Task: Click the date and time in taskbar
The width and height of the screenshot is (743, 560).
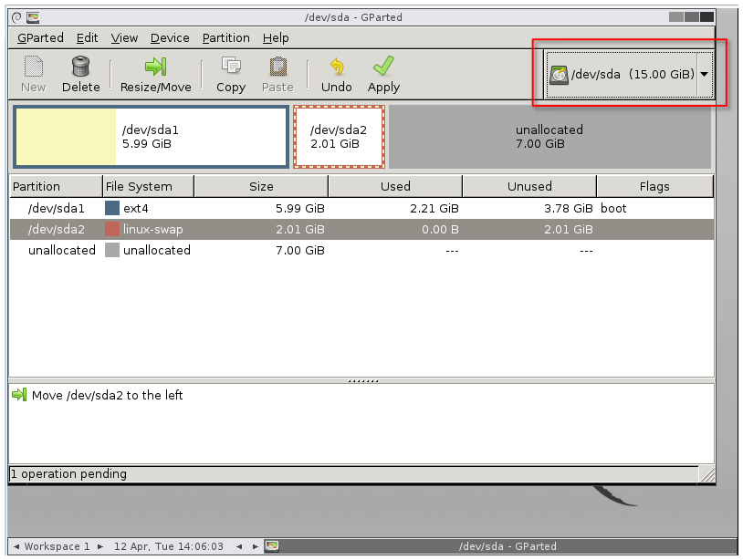Action: pyautogui.click(x=168, y=546)
